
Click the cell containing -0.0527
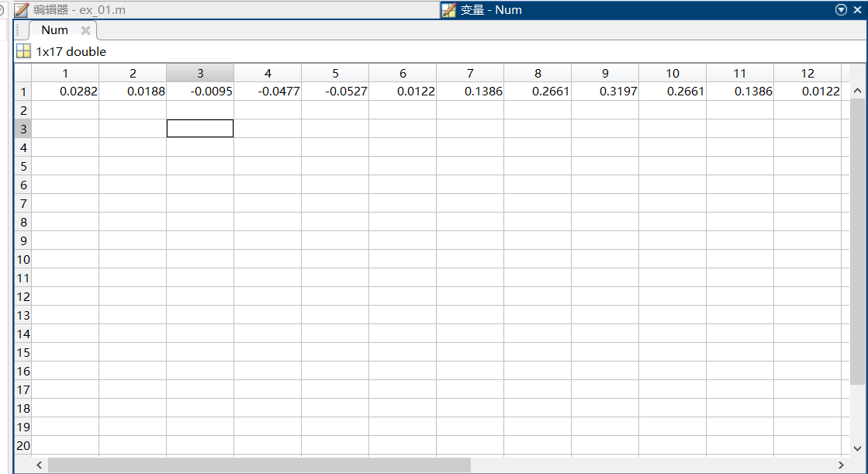tap(335, 92)
